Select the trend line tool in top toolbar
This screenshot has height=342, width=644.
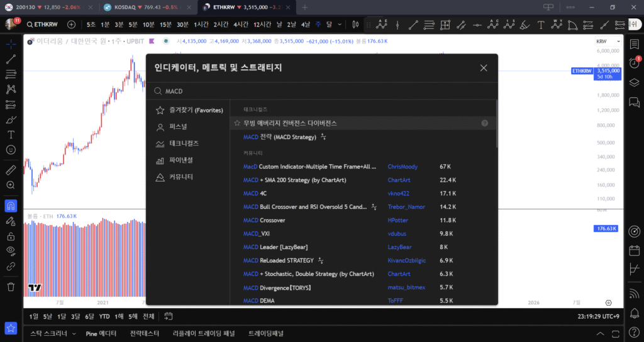point(413,25)
